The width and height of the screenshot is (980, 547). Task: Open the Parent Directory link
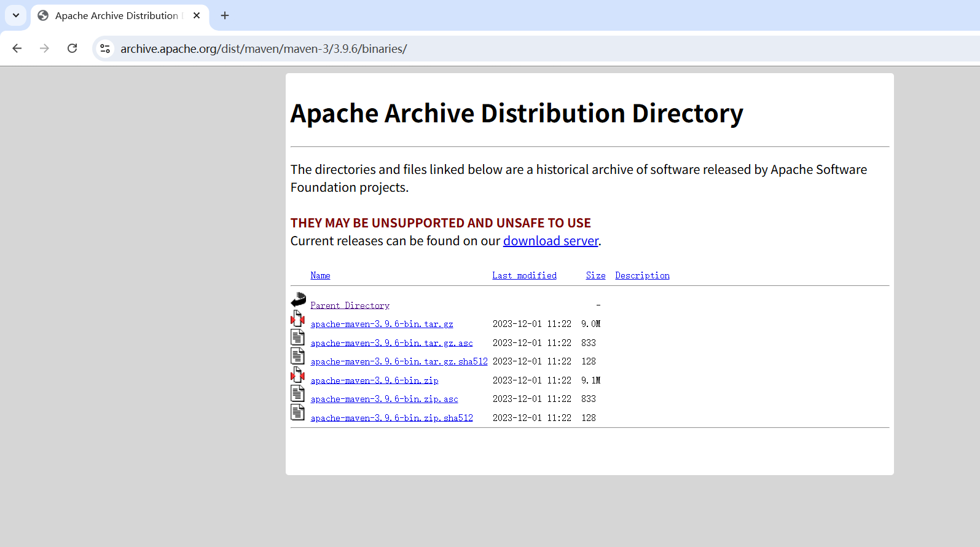[350, 305]
